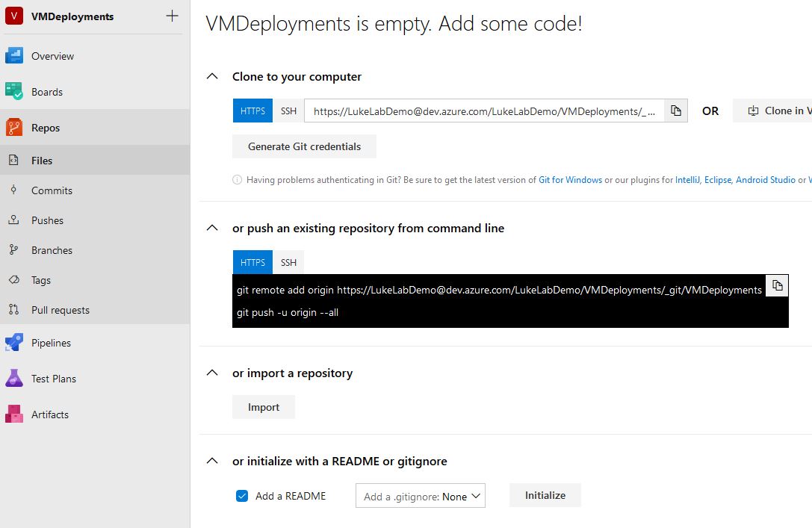812x528 pixels.
Task: Collapse the push an existing repository section
Action: pyautogui.click(x=212, y=228)
